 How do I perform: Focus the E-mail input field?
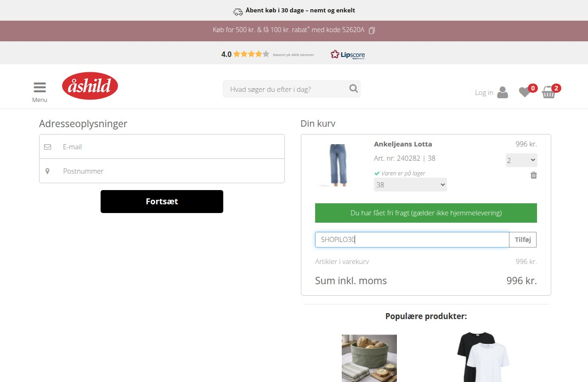(162, 147)
